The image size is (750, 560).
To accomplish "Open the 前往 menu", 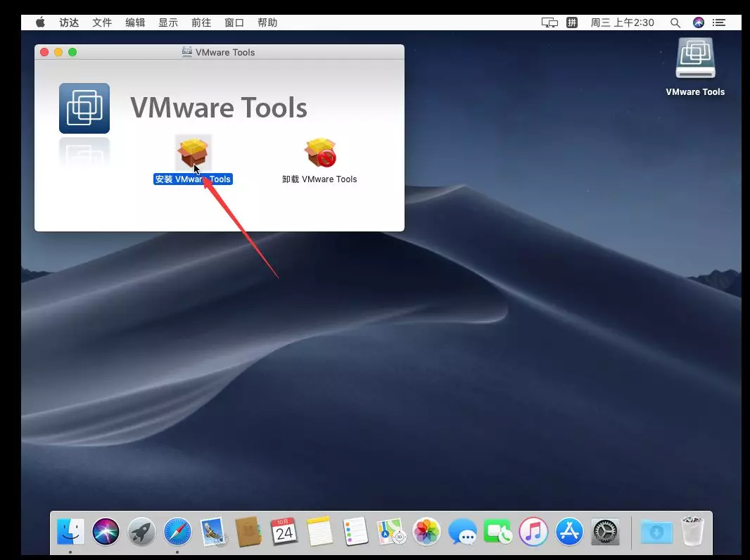I will point(201,23).
